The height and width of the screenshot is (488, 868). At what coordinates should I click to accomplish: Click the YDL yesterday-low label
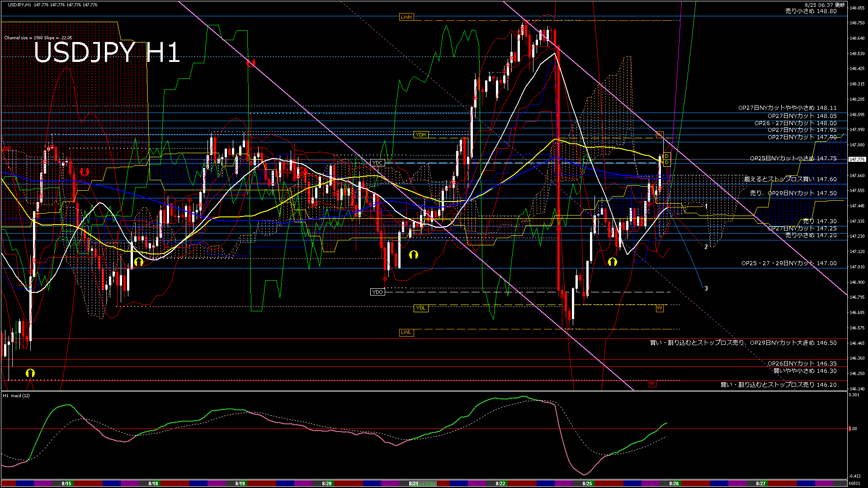pyautogui.click(x=421, y=308)
